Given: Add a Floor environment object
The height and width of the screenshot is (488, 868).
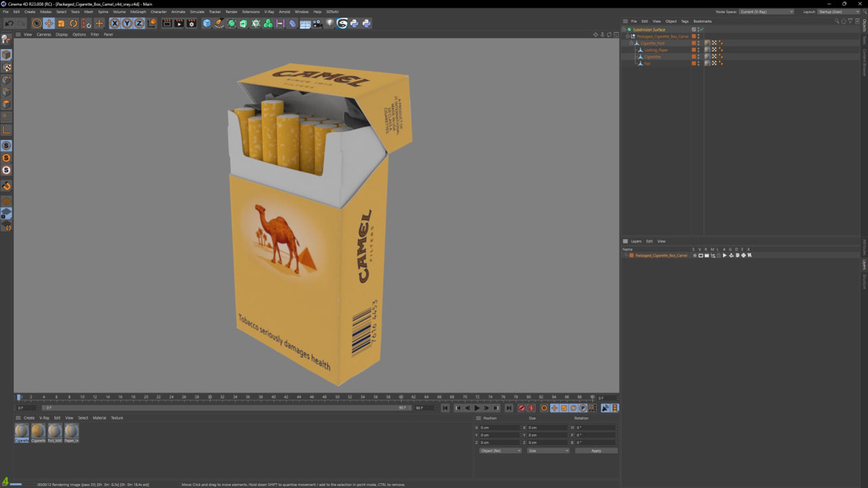Looking at the screenshot, I should click(x=305, y=24).
